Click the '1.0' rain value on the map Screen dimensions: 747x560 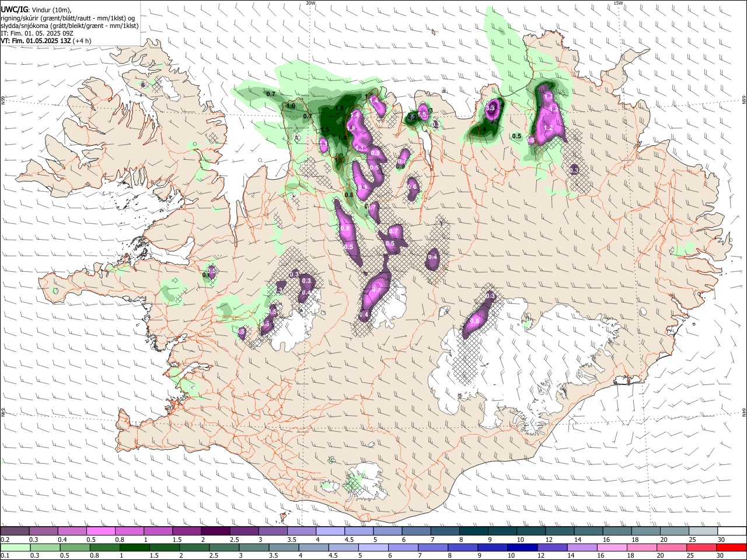click(291, 106)
